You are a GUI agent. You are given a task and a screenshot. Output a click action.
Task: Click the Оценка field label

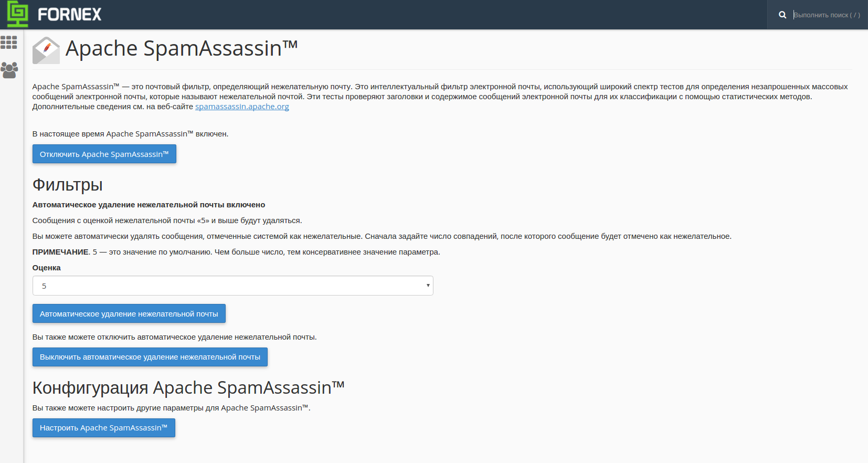(47, 268)
